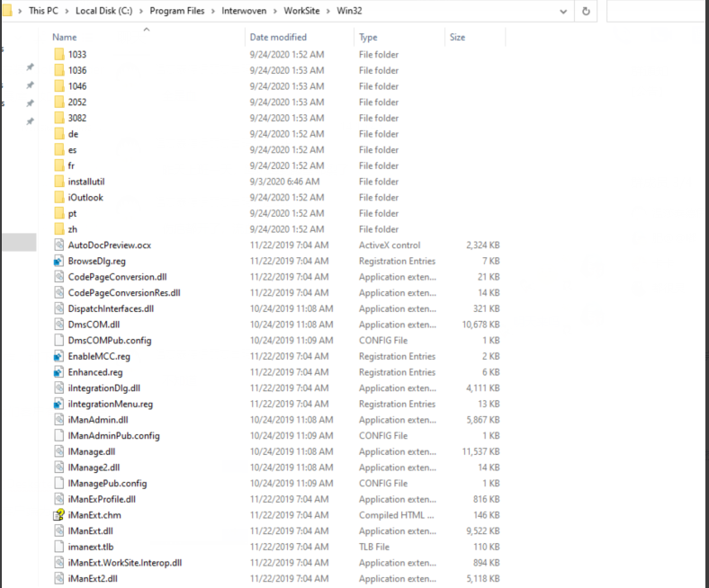Select iIntegrationMenu.reg registry icon

pyautogui.click(x=58, y=404)
